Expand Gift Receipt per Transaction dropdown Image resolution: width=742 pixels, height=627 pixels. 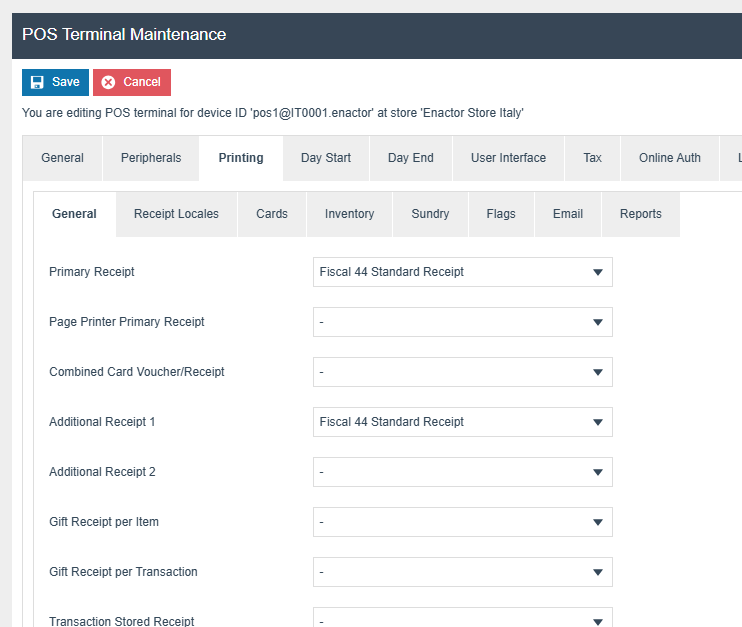tap(462, 572)
